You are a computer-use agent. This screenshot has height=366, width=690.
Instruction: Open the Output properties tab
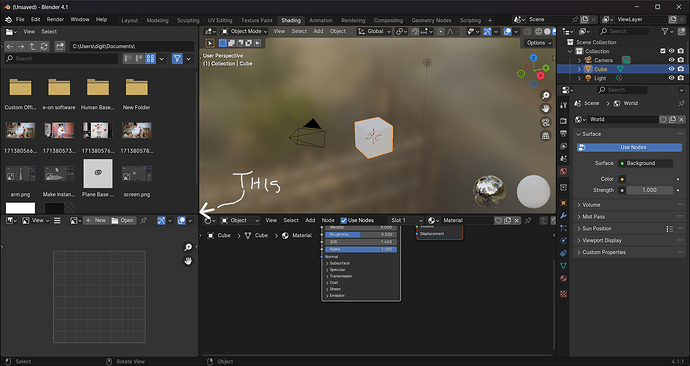pos(563,133)
